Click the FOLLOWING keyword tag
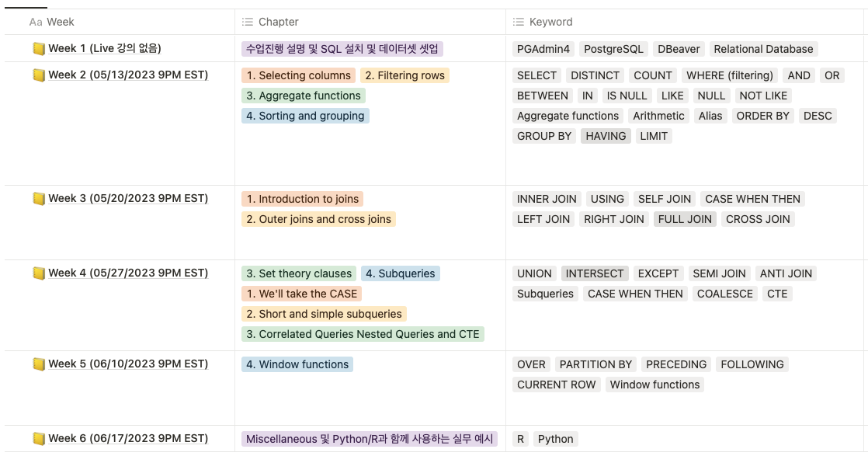 752,364
